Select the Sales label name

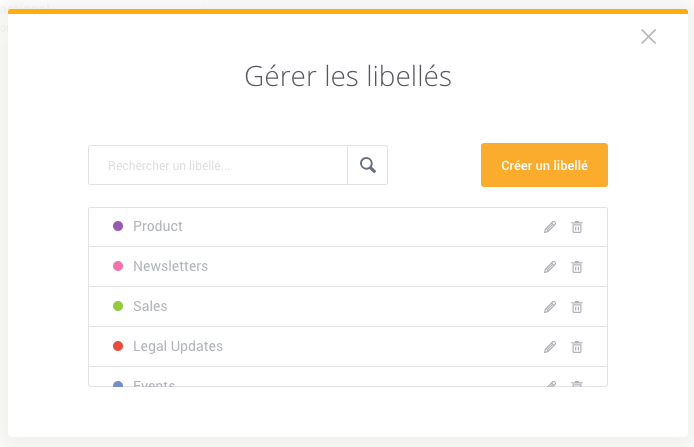150,306
